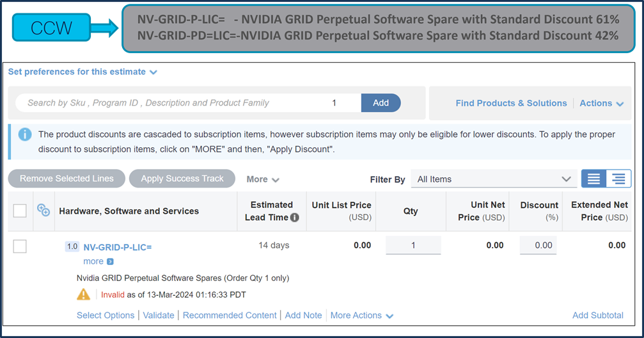The width and height of the screenshot is (644, 338).
Task: Expand the More Actions menu
Action: tap(362, 316)
